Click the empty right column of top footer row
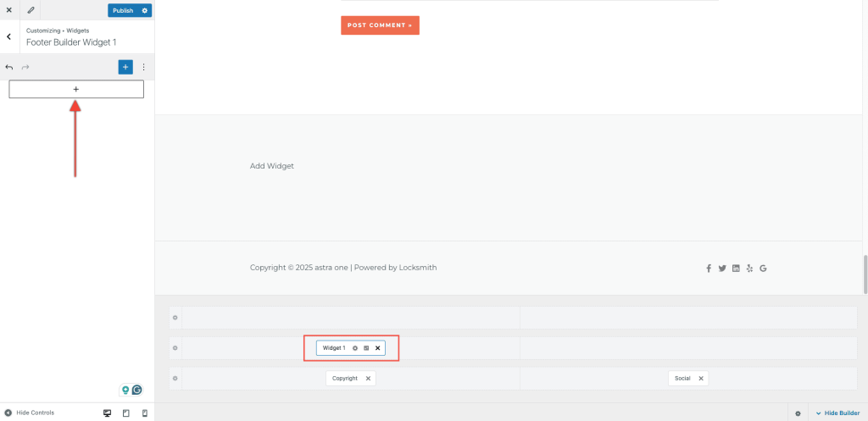 pos(688,318)
